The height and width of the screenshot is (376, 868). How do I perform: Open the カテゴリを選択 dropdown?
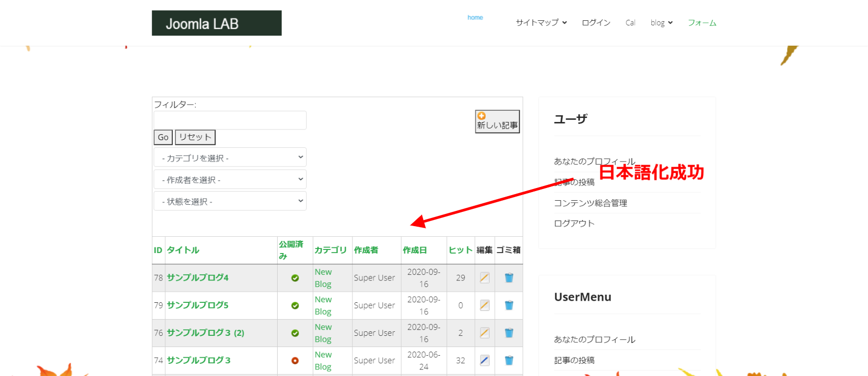230,158
